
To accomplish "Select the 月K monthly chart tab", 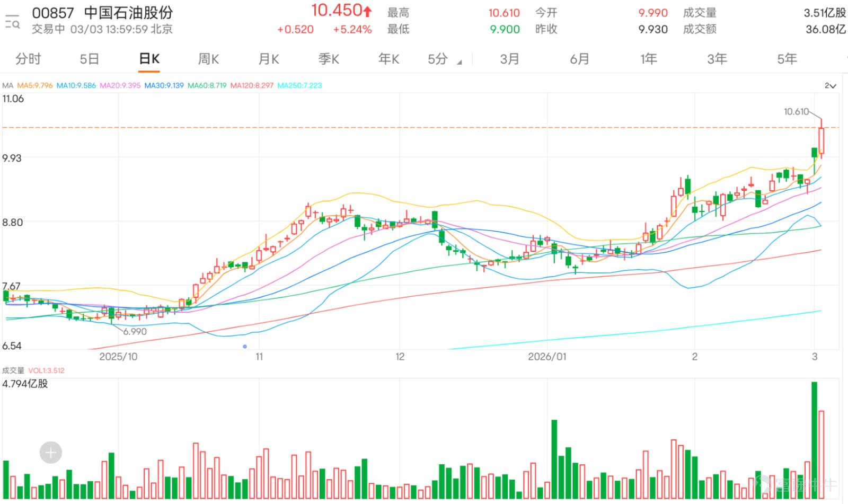I will pos(269,59).
